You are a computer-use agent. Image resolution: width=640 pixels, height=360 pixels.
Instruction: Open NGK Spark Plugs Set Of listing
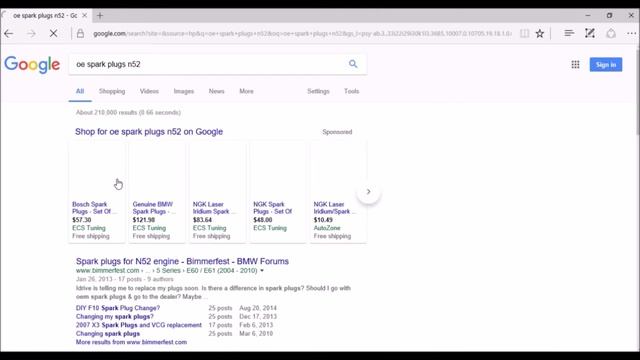pyautogui.click(x=273, y=208)
